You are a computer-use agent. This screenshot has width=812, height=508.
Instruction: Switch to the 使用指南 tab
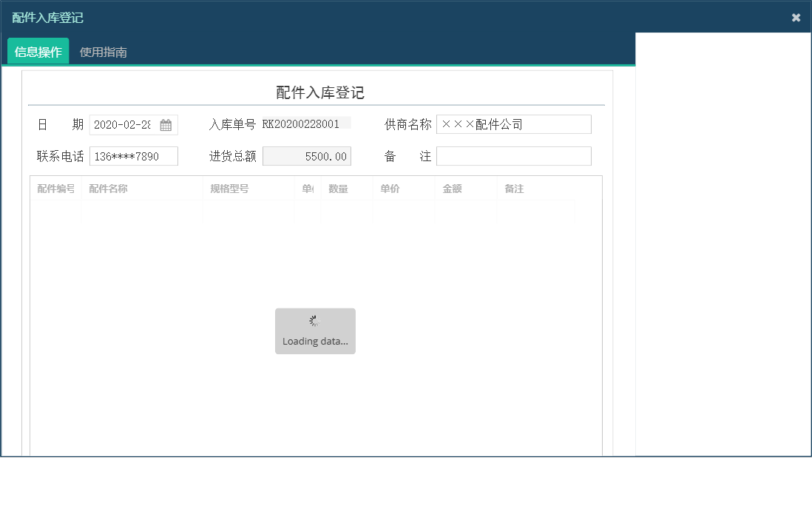tap(103, 52)
